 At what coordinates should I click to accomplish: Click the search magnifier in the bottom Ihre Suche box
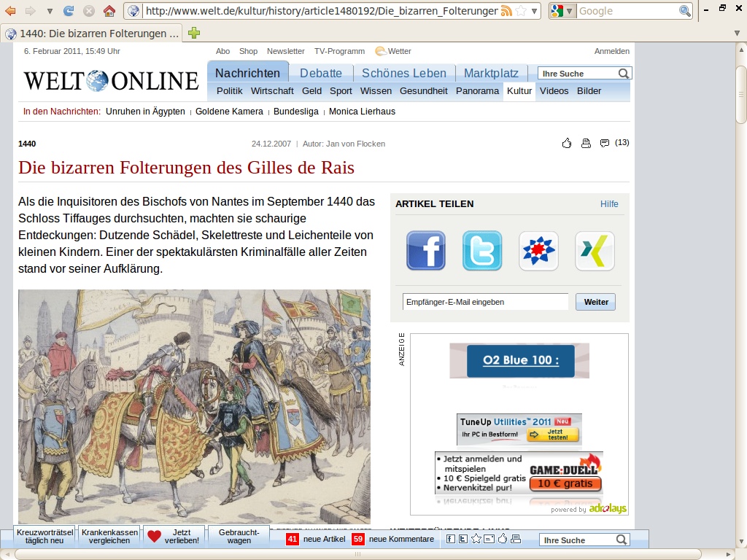(622, 540)
